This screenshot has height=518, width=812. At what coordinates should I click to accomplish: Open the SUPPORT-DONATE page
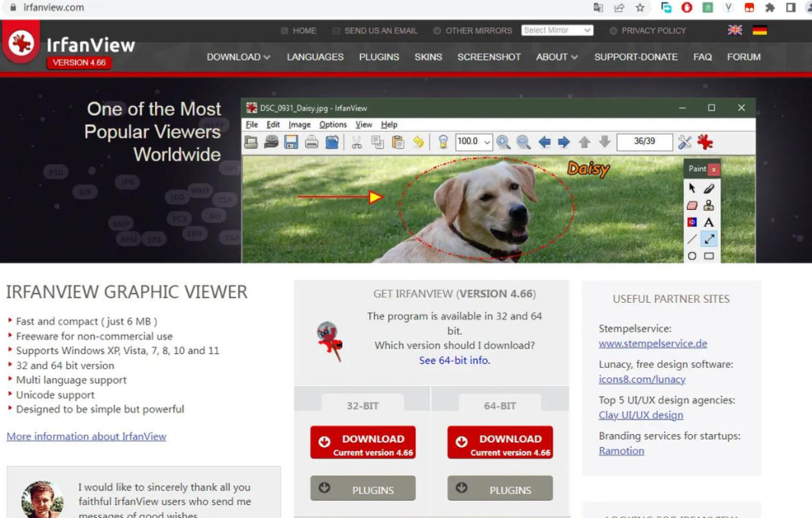coord(636,57)
